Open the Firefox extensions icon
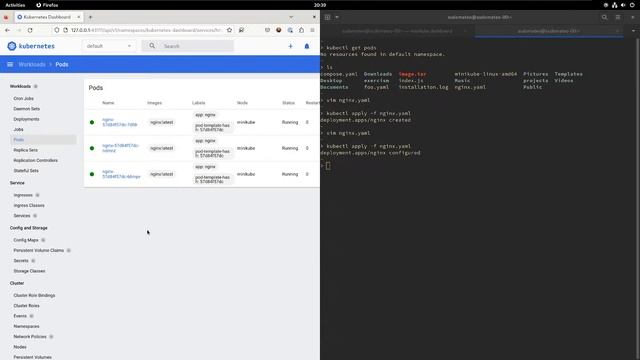Screen dimensions: 640x360 301,30
